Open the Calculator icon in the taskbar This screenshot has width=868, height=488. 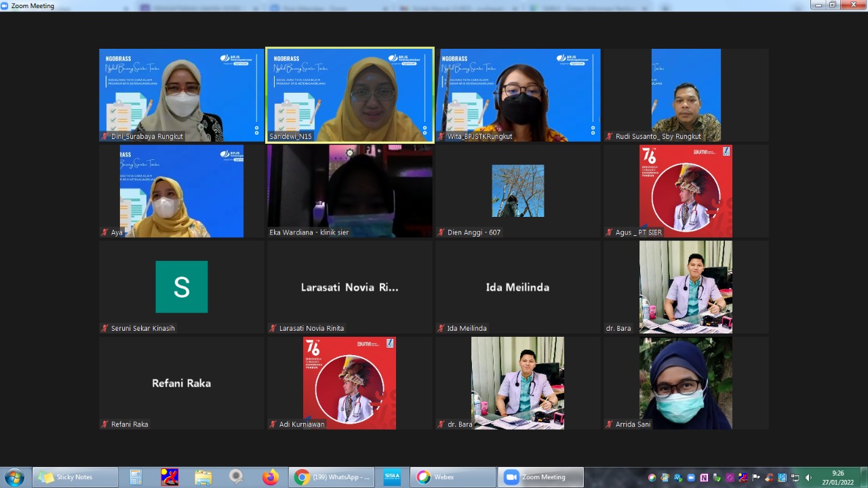(136, 477)
